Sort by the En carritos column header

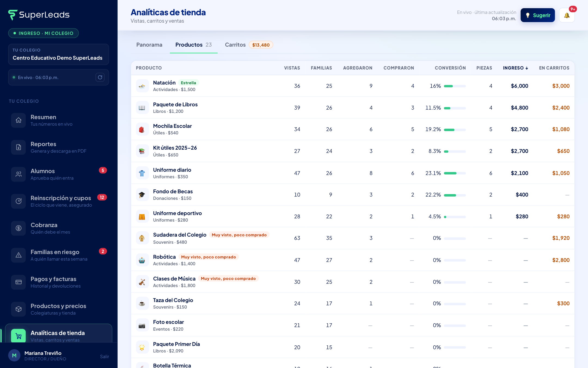(554, 68)
